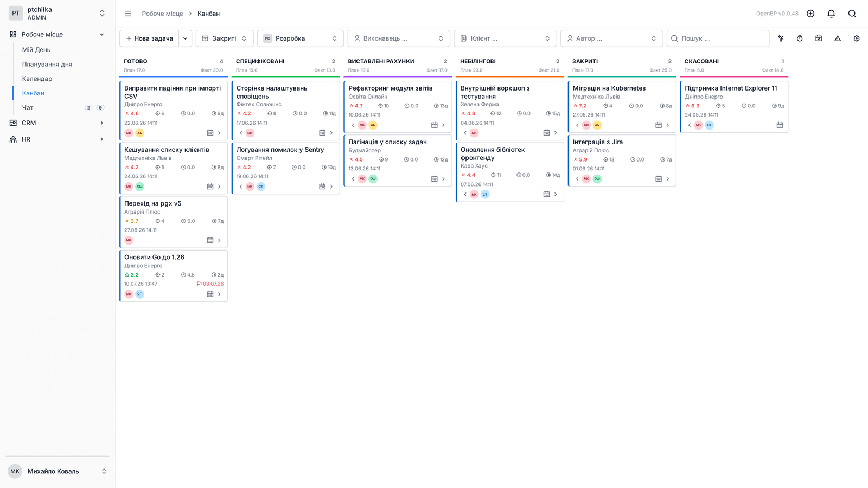Viewport: 868px width, 488px height.
Task: Click Канбан breadcrumb text
Action: [x=208, y=14]
